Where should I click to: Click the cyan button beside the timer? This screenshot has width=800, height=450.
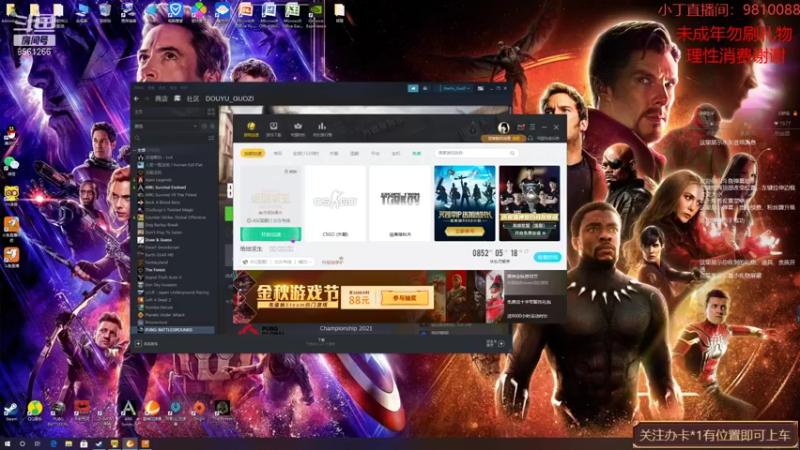coord(547,257)
